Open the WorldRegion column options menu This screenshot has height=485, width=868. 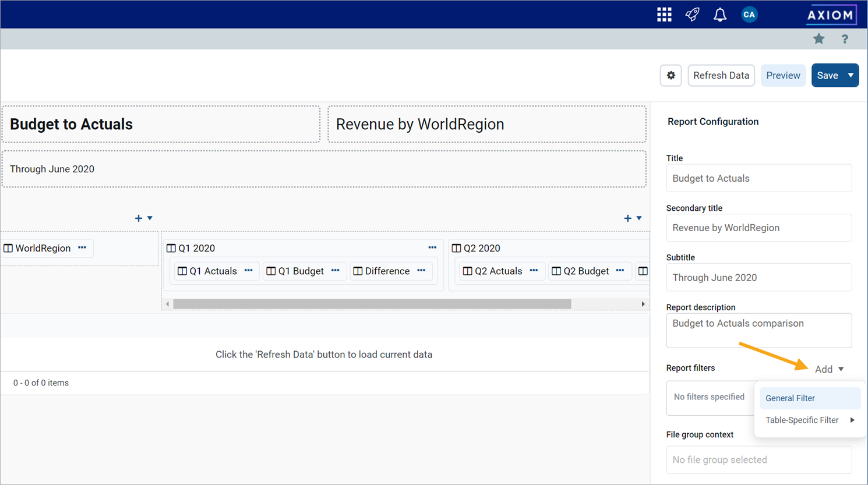click(x=82, y=247)
